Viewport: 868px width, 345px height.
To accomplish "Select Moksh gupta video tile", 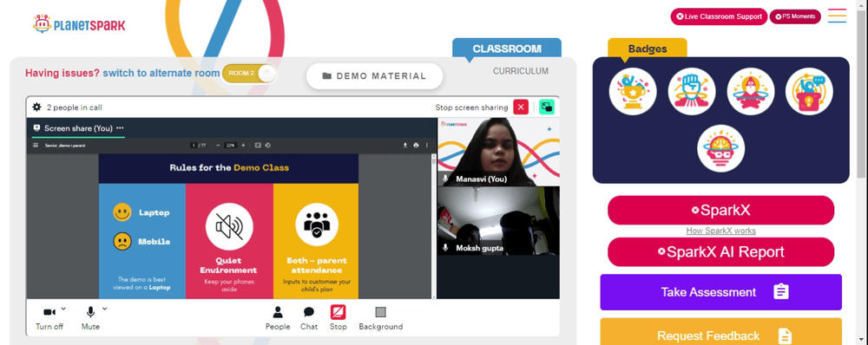I will tap(498, 220).
